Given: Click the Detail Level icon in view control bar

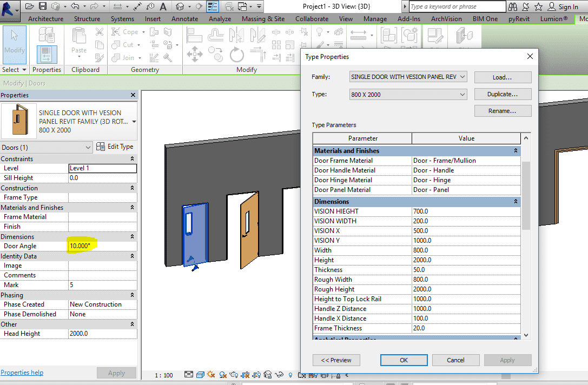Looking at the screenshot, I should [x=188, y=375].
